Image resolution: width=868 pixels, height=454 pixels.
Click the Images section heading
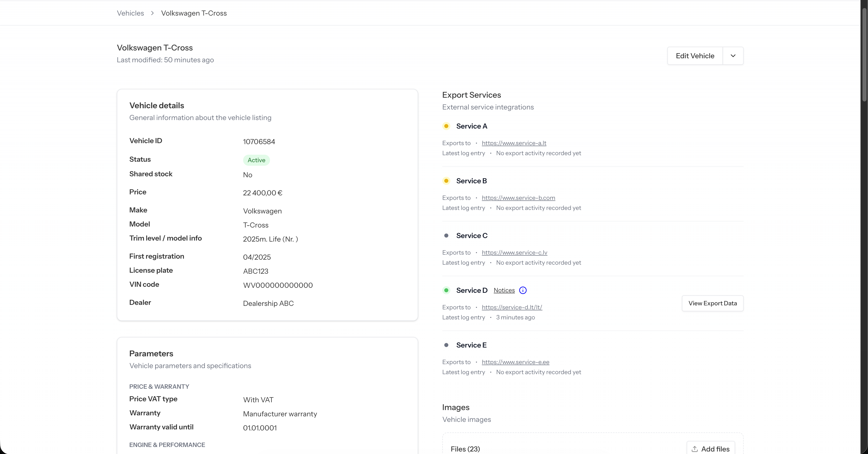[456, 407]
